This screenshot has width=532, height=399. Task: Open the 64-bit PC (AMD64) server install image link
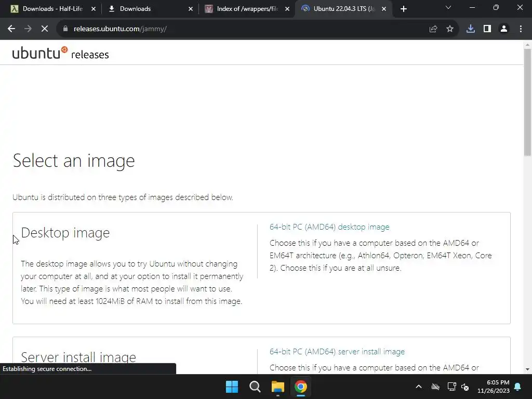(x=337, y=352)
